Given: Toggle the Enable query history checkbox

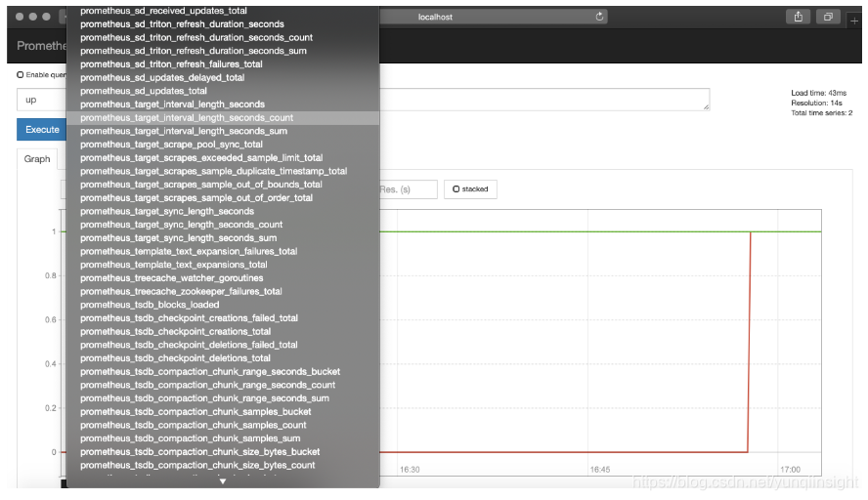Looking at the screenshot, I should click(x=20, y=74).
